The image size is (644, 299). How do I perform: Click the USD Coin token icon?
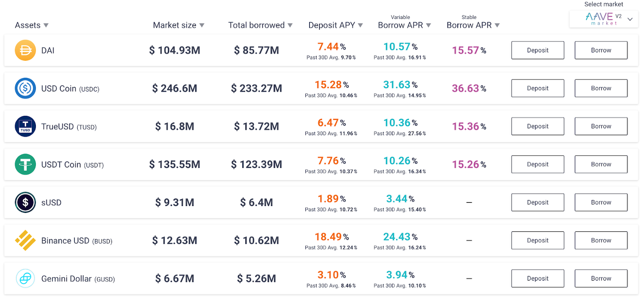coord(25,88)
